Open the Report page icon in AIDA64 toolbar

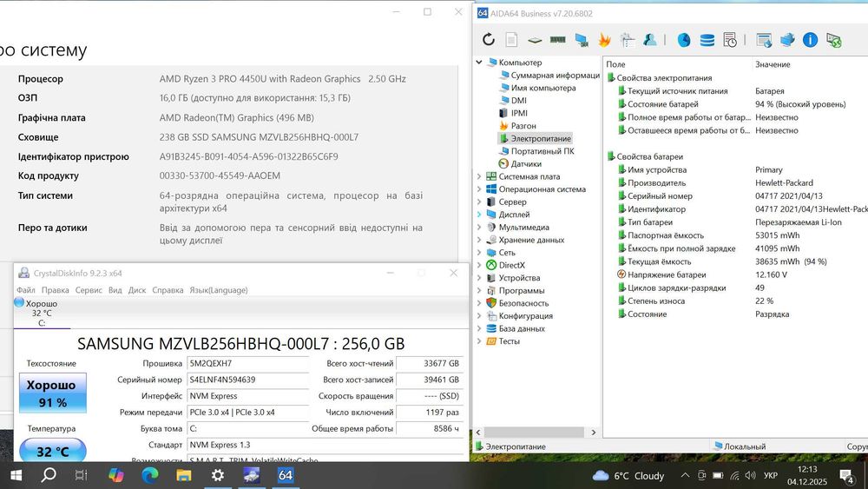point(511,39)
